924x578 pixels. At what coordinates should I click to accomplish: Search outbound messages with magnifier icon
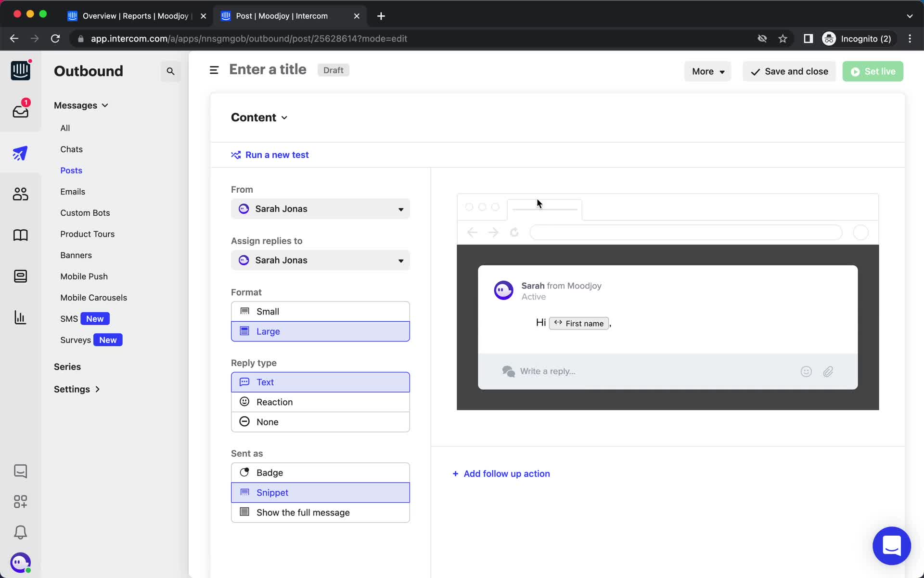click(170, 71)
